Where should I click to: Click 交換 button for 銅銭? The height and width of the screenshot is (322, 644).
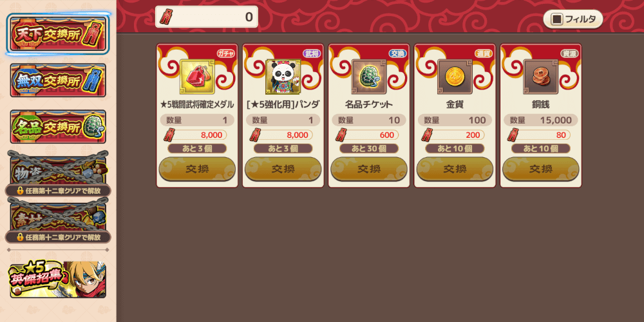(x=540, y=169)
